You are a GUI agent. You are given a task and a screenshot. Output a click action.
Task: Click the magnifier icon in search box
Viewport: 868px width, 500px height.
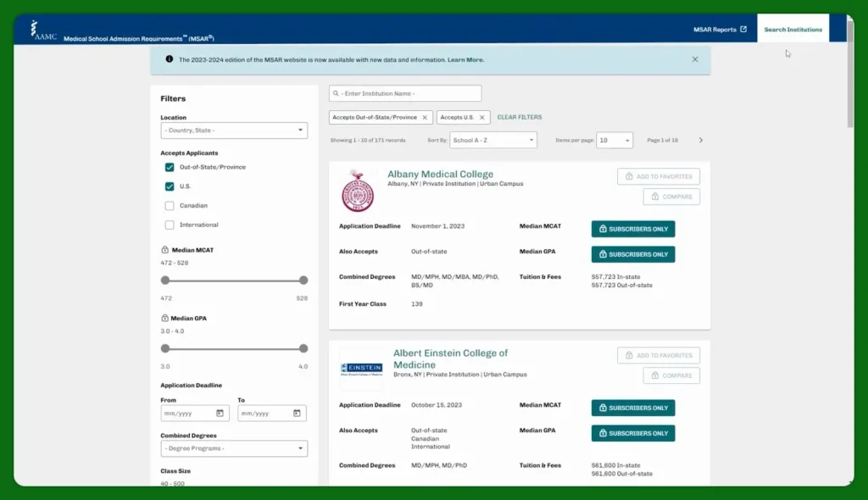pyautogui.click(x=336, y=93)
